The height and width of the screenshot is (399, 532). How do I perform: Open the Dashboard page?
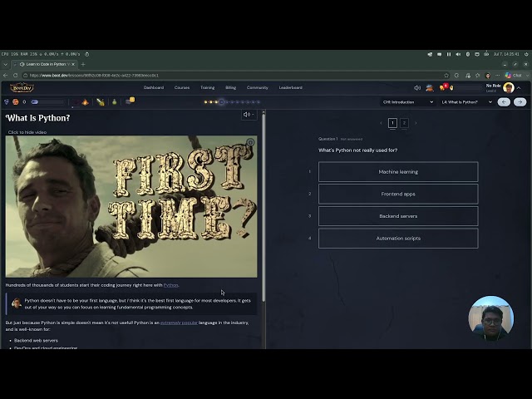[x=153, y=87]
